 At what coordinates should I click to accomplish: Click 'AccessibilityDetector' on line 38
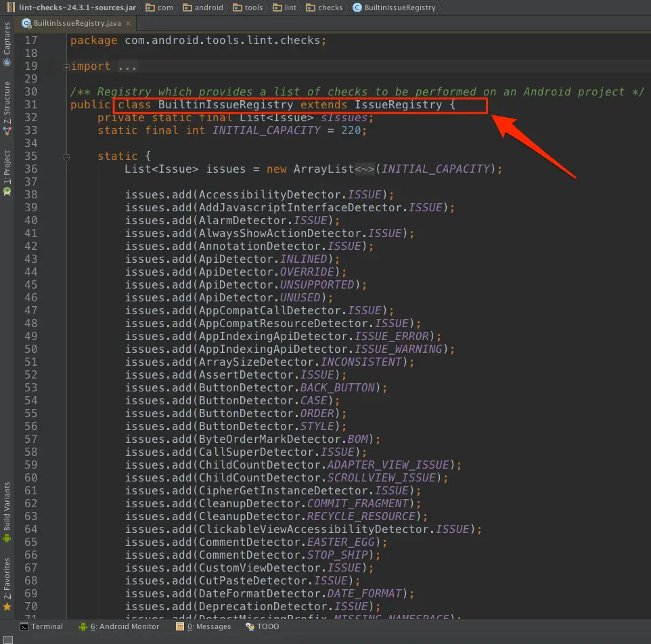click(x=269, y=195)
